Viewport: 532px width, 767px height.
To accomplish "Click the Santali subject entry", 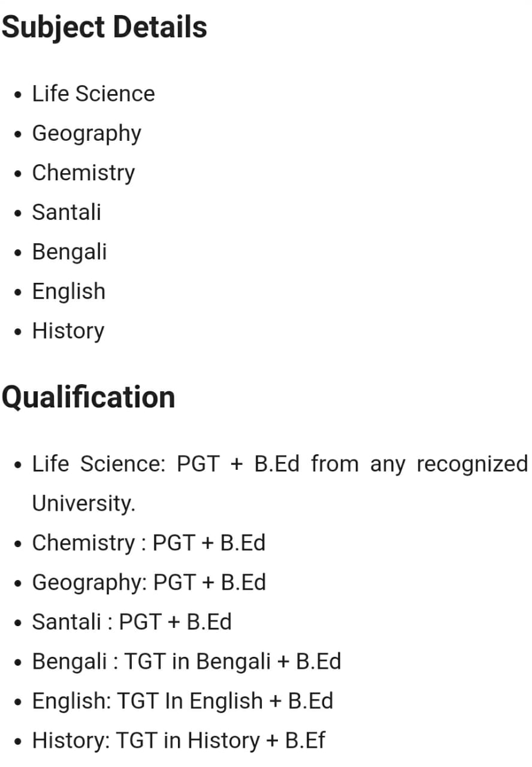I will pos(66,212).
